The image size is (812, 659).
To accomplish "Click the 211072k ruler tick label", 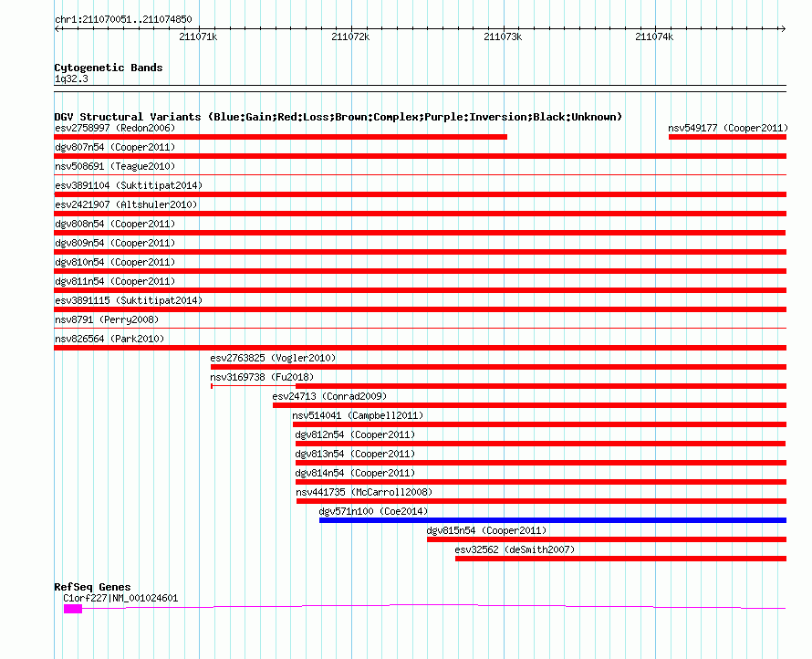I will pos(350,37).
